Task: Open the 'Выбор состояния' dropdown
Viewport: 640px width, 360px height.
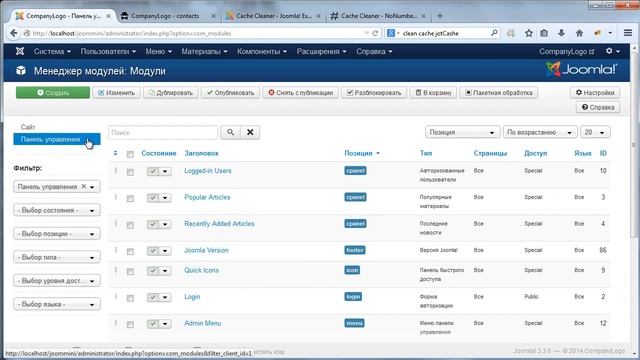Action: point(57,210)
